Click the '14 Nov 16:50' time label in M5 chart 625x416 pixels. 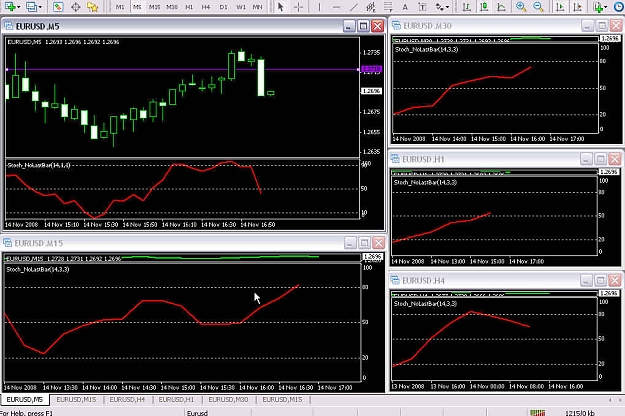(257, 224)
